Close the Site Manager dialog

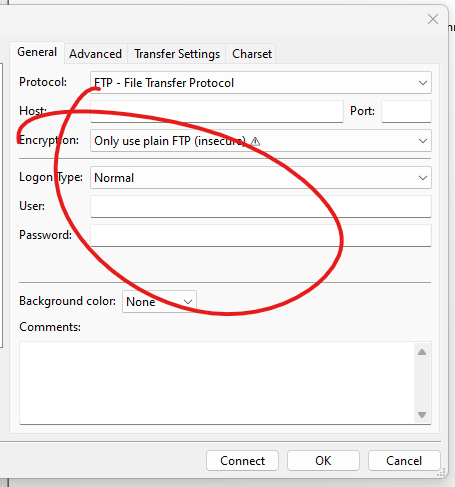coord(433,19)
